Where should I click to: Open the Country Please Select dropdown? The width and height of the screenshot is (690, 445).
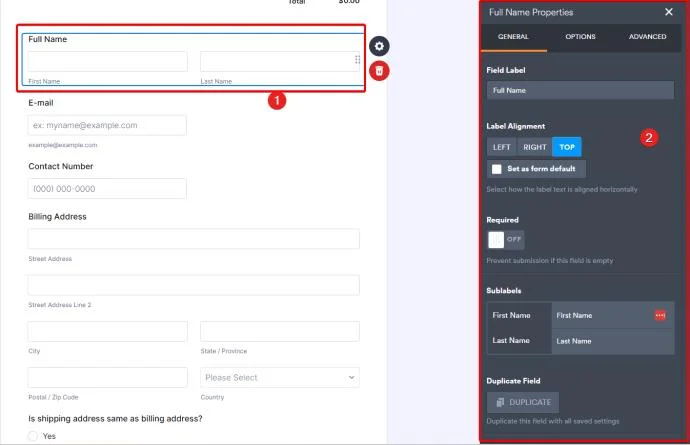point(279,377)
